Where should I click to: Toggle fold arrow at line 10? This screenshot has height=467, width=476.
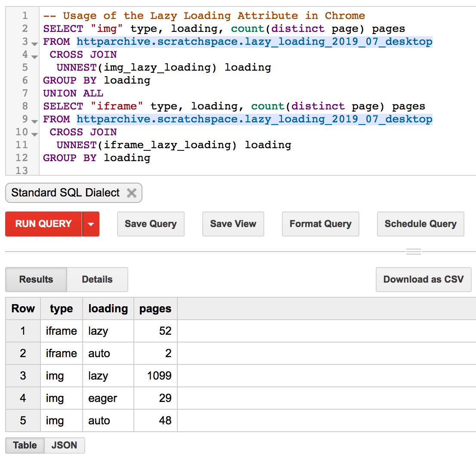[34, 133]
